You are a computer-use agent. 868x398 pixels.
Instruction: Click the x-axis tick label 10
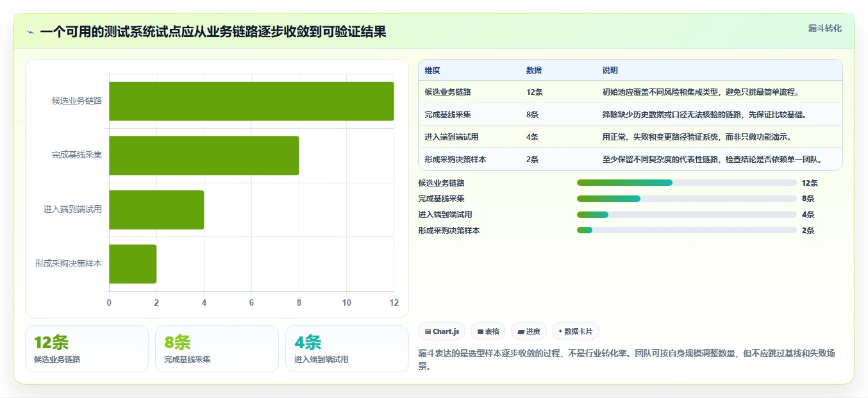347,303
